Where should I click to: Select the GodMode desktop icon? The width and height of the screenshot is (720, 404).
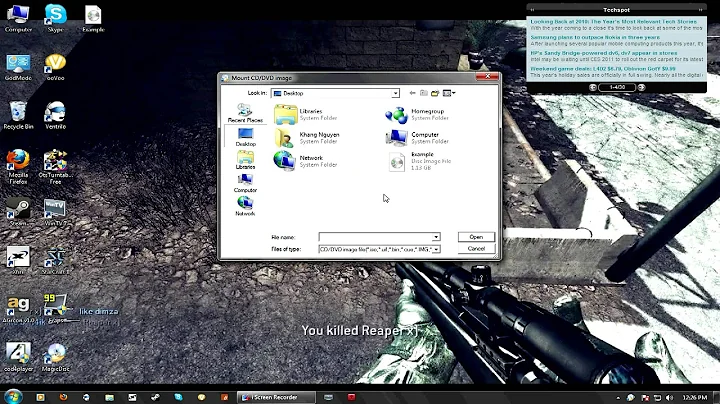pos(18,67)
